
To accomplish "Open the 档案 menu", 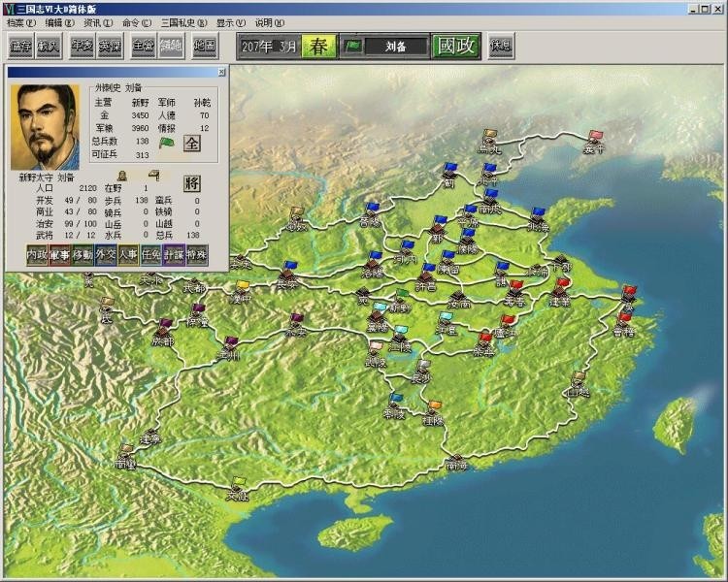I will click(21, 22).
